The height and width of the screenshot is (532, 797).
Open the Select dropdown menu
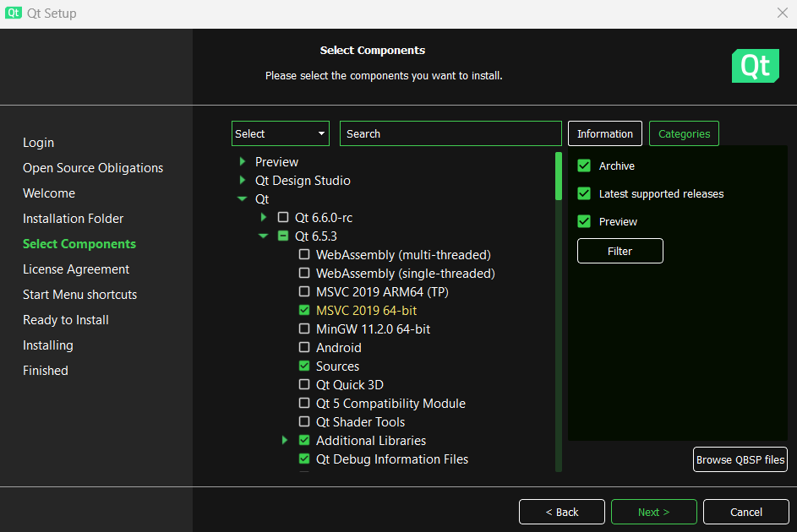(280, 133)
